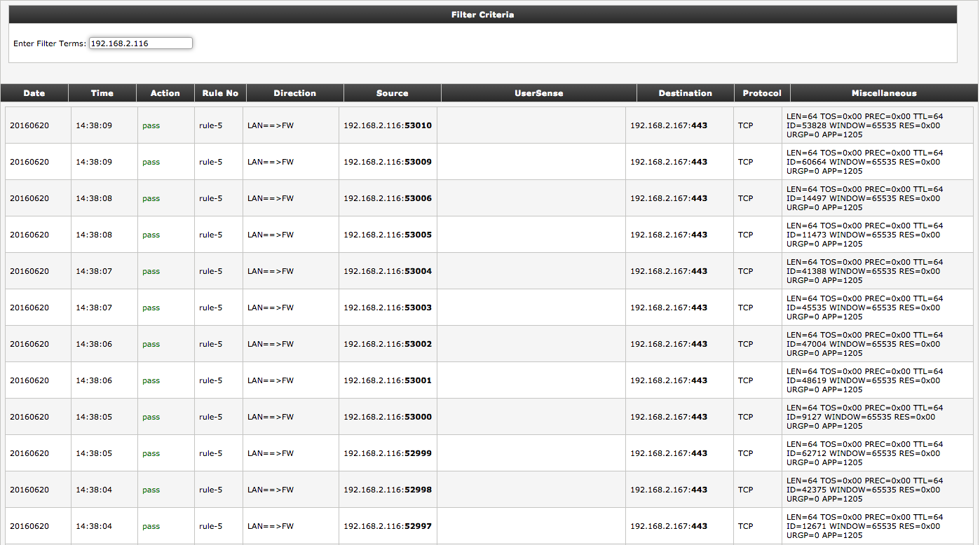Select source 192.168.2.116:53005
Image resolution: width=980 pixels, height=545 pixels.
(388, 235)
